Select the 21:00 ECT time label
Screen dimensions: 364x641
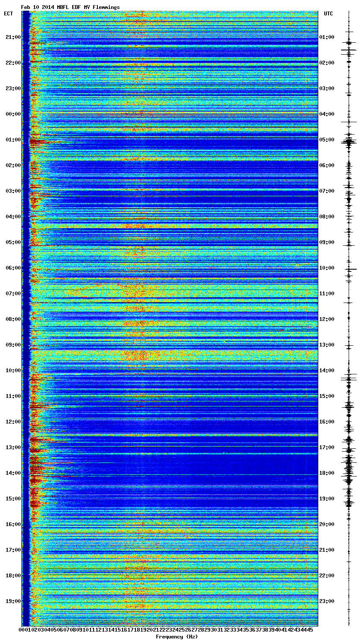click(13, 37)
